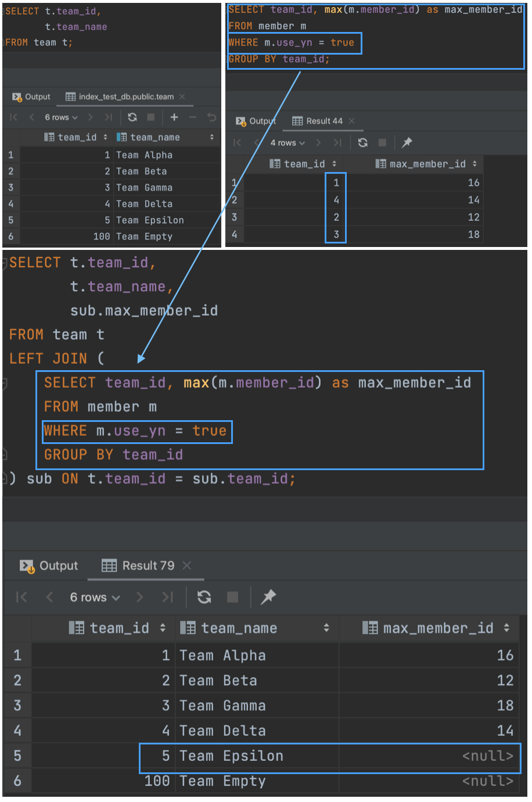Reload the team table data
This screenshot has width=532, height=802.
[132, 117]
